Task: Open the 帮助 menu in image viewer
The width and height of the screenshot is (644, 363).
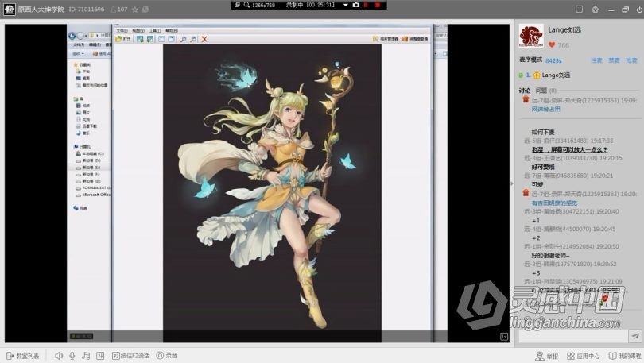Action: point(172,31)
